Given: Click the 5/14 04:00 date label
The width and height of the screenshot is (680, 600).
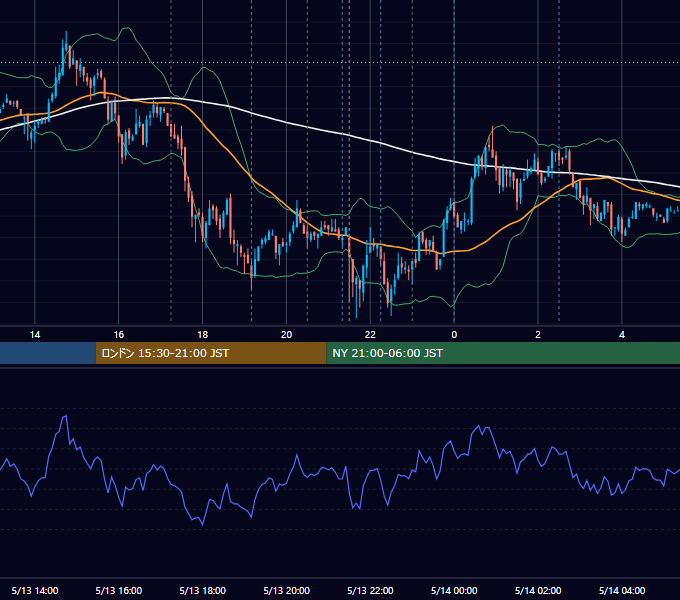Looking at the screenshot, I should [x=622, y=590].
